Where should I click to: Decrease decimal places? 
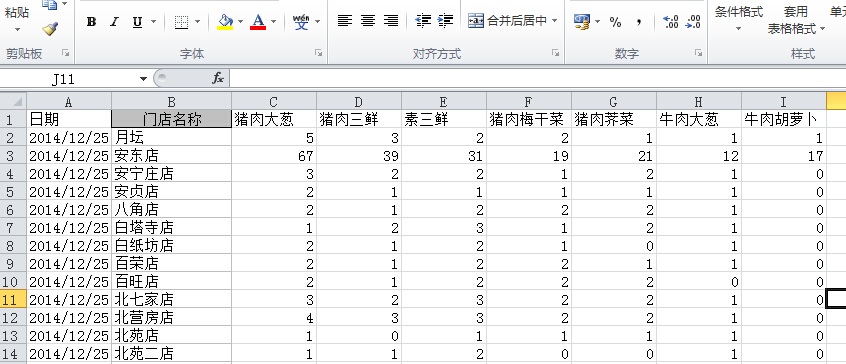[693, 22]
